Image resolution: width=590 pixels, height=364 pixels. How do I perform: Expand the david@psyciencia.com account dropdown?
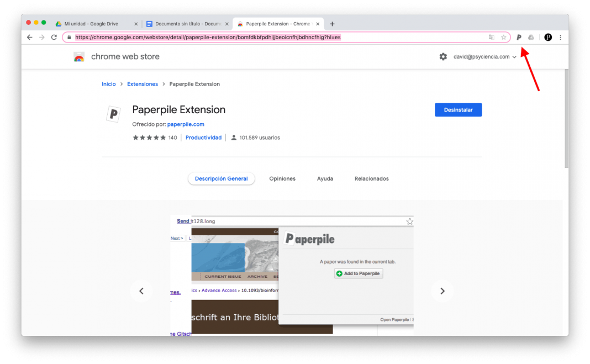pyautogui.click(x=484, y=57)
